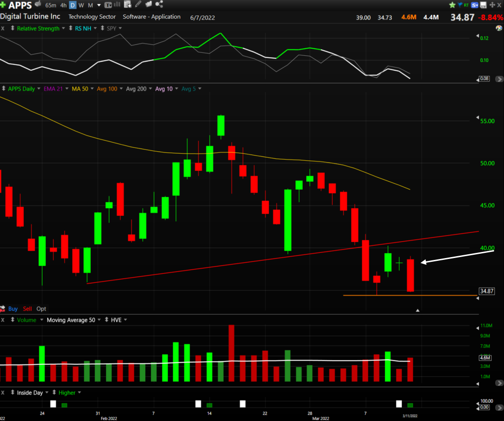This screenshot has width=504, height=421.
Task: Open the EMA 21 settings dropdown
Action: click(x=67, y=89)
